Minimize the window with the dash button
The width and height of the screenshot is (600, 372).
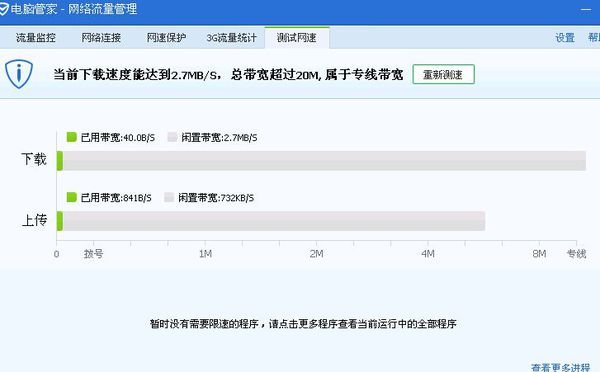586,9
